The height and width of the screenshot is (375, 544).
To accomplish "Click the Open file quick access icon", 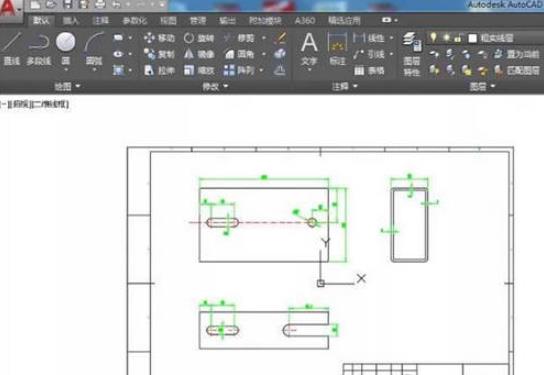I will (x=51, y=5).
